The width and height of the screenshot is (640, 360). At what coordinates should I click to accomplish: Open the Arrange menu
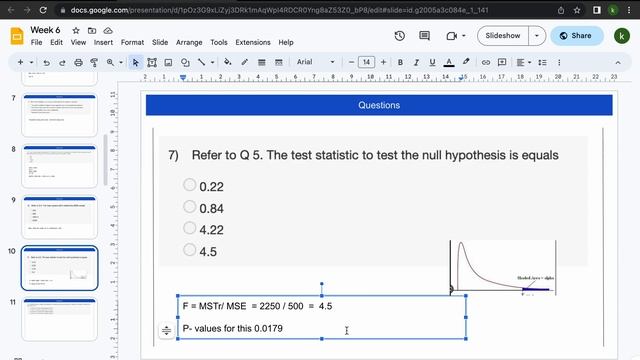coord(189,42)
